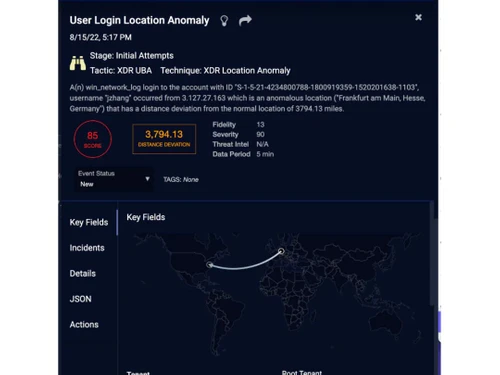This screenshot has height=375, width=500.
Task: Click the Key Fields section heading
Action: coord(146,217)
